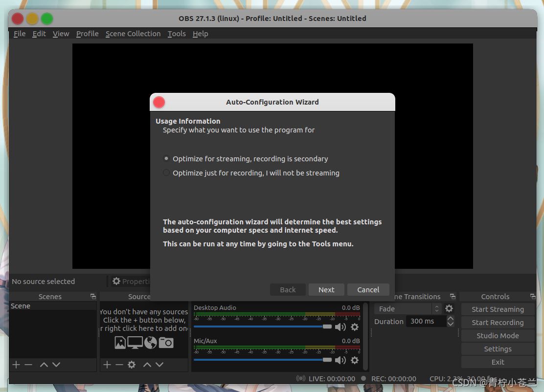
Task: Move scene down with arrow icon
Action: point(56,365)
